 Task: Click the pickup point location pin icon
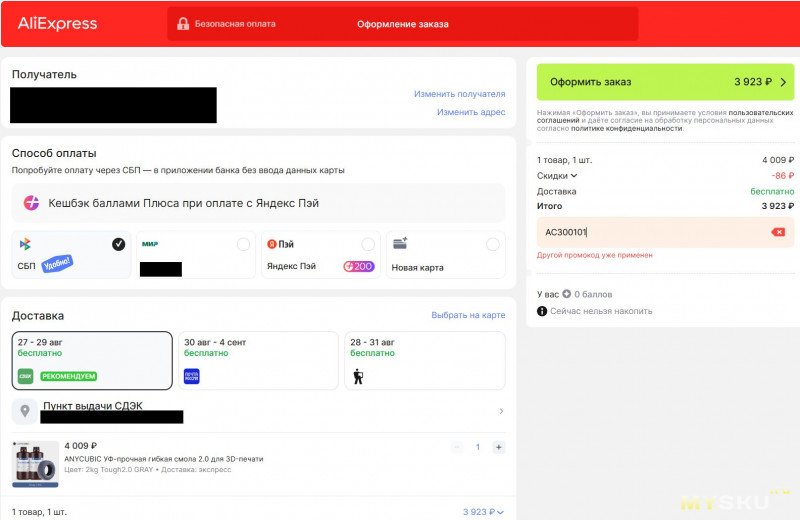point(24,411)
